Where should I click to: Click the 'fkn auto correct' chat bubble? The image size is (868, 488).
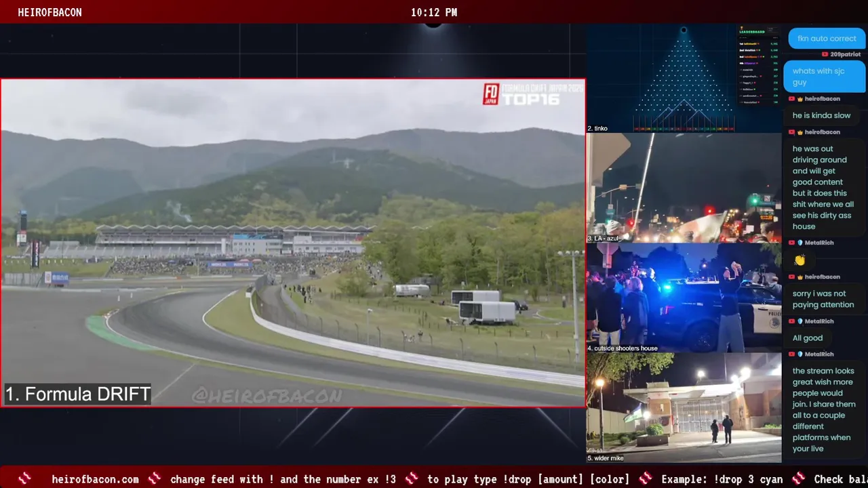click(827, 39)
